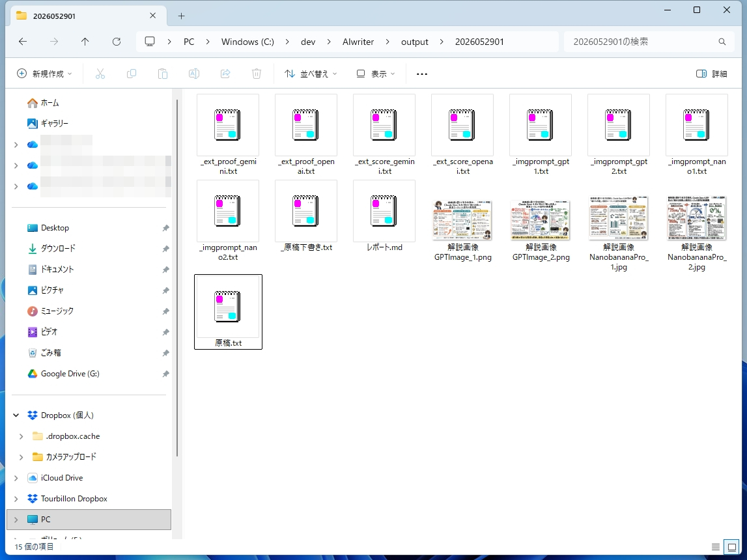Click the Rename icon in toolbar
The image size is (747, 560).
[194, 74]
